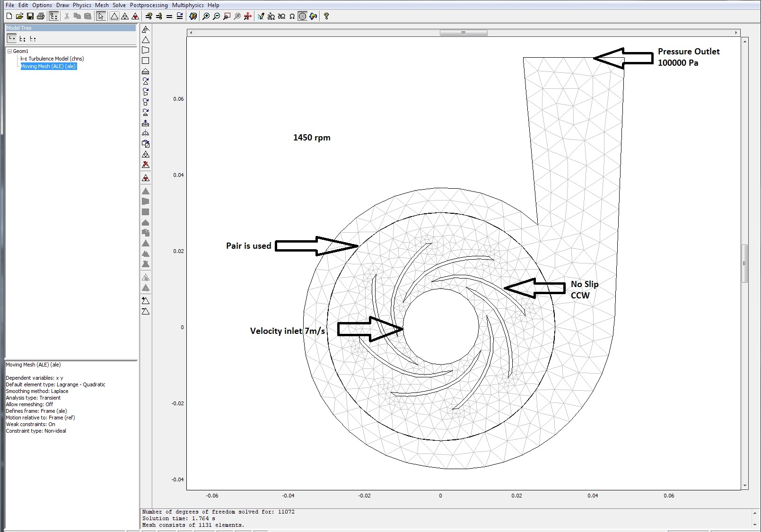Viewport: 761px width, 532px height.
Task: Click the Refine Mesh icon
Action: point(125,16)
